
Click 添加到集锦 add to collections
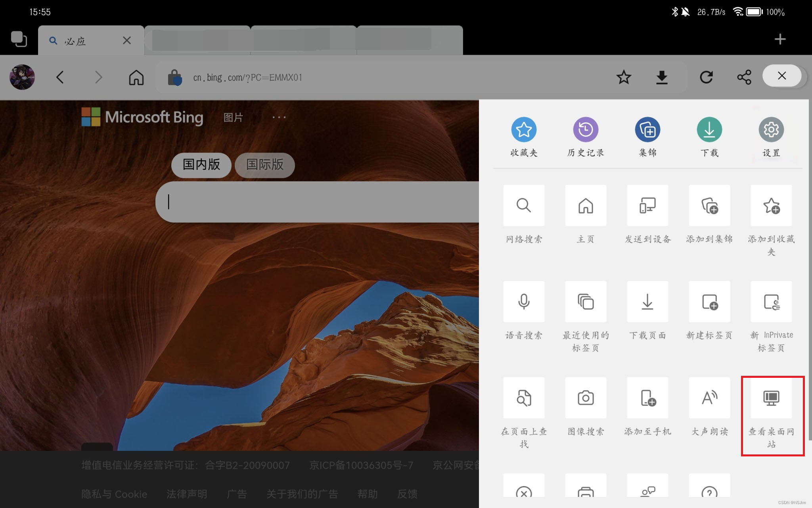click(x=709, y=206)
